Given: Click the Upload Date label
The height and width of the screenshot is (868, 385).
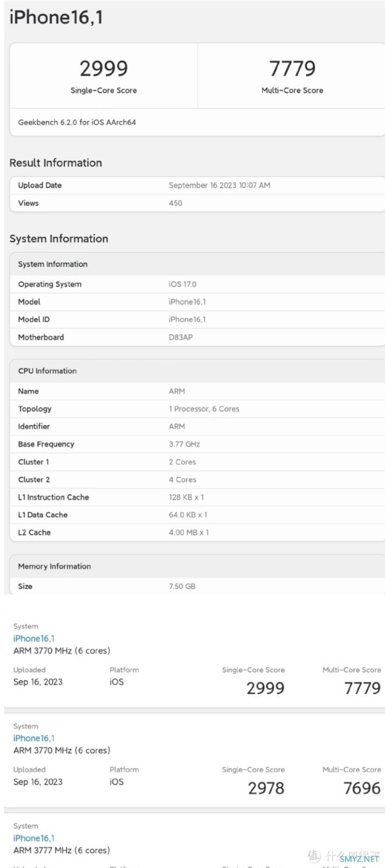Looking at the screenshot, I should [40, 185].
